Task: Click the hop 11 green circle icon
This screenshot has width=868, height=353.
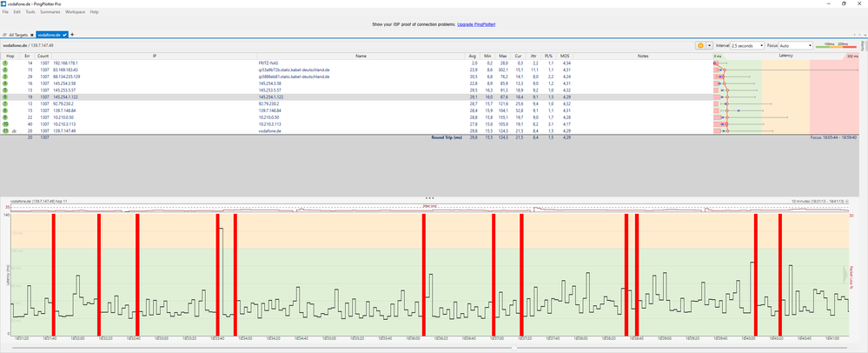Action: click(5, 130)
